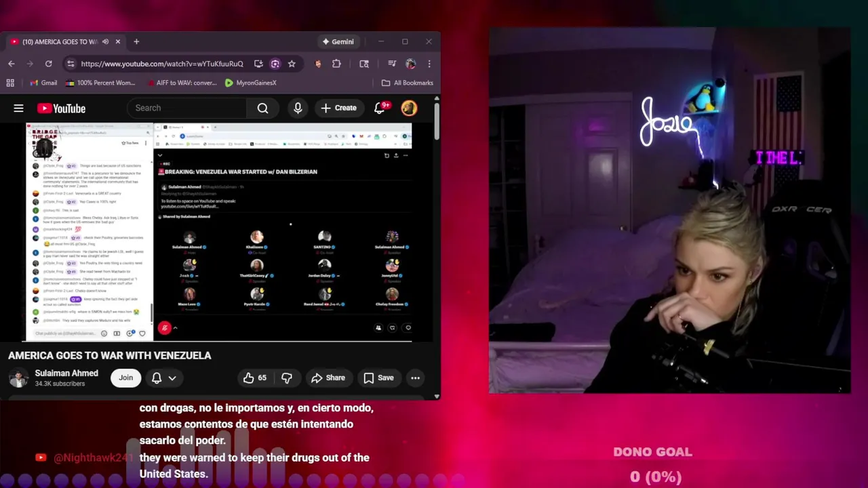View site information icon in address bar
Image resolution: width=868 pixels, height=488 pixels.
coord(71,64)
